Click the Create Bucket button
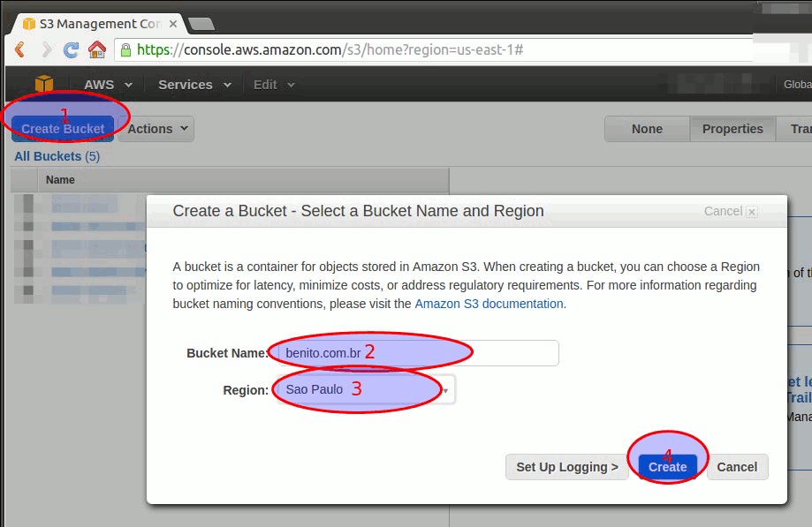Screen dimensions: 812x527 coord(63,129)
